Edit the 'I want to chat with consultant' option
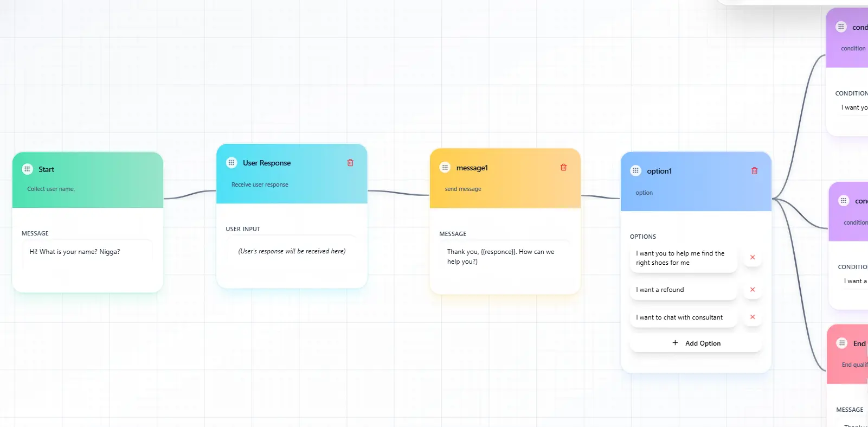The image size is (868, 427). click(683, 317)
